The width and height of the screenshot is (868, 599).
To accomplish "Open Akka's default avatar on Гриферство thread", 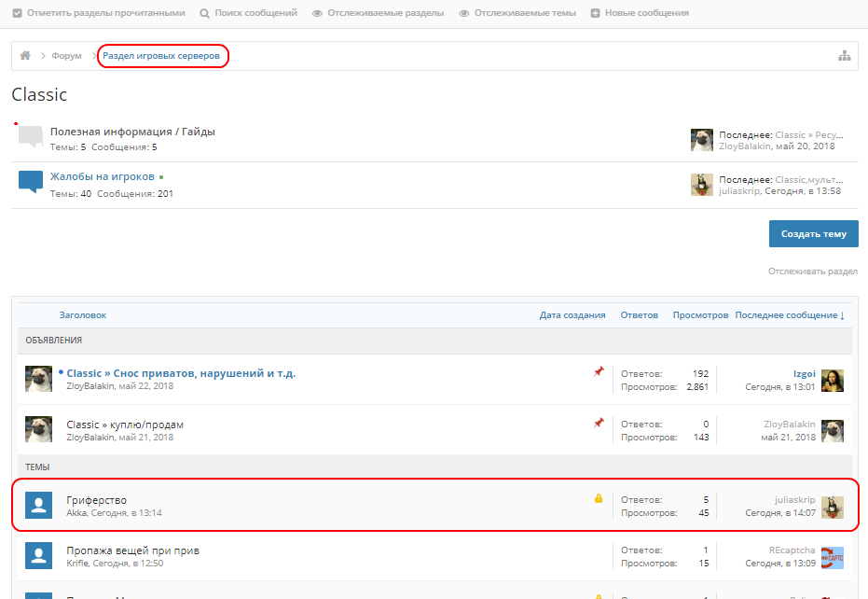I will click(x=39, y=505).
